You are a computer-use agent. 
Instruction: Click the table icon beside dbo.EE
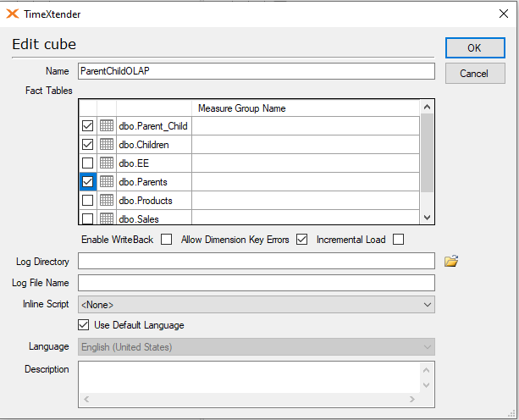point(107,163)
